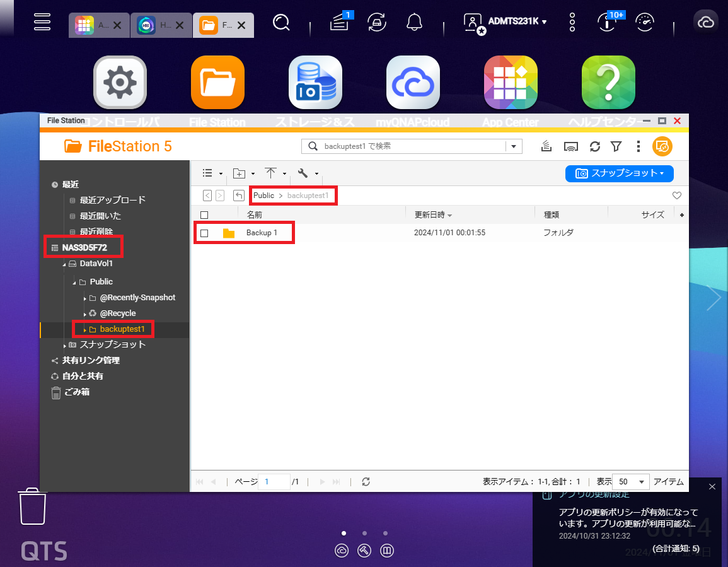Click Public in the breadcrumb path
The image size is (728, 567).
263,196
